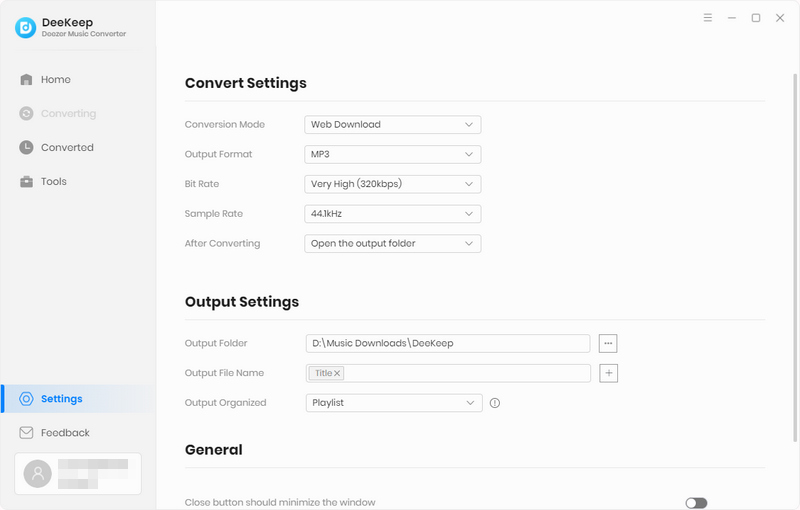The width and height of the screenshot is (800, 510).
Task: Add a file name tag with plus icon
Action: pyautogui.click(x=608, y=373)
